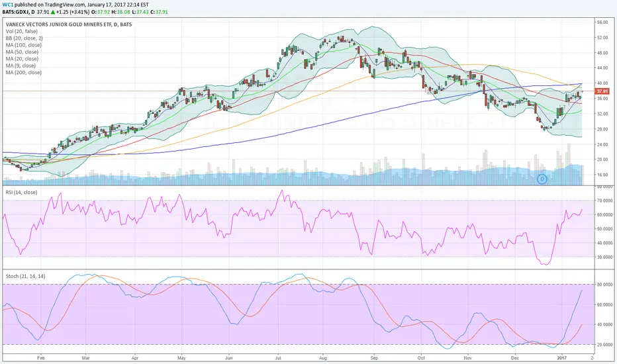Click the O:37.92 open value
Viewport: 617px width, 364px height.
pos(100,12)
